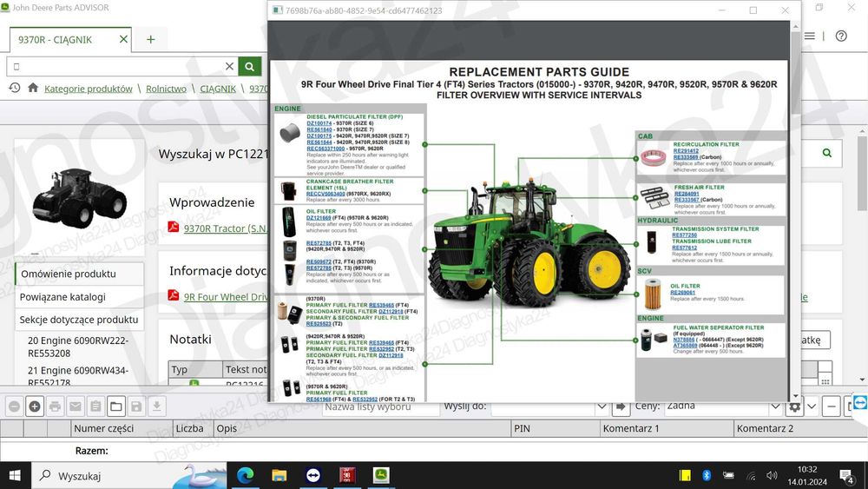Save the pick list with disk icon

(x=136, y=406)
